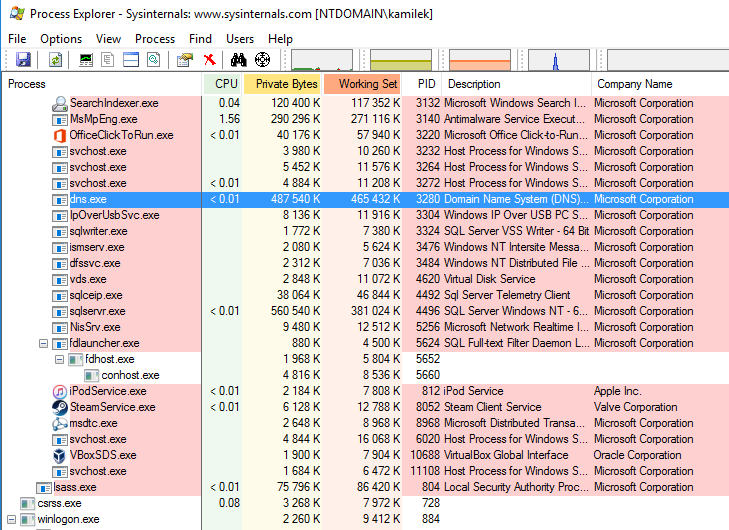Click the iPodService.exe music icon
729x530 pixels.
coord(60,391)
